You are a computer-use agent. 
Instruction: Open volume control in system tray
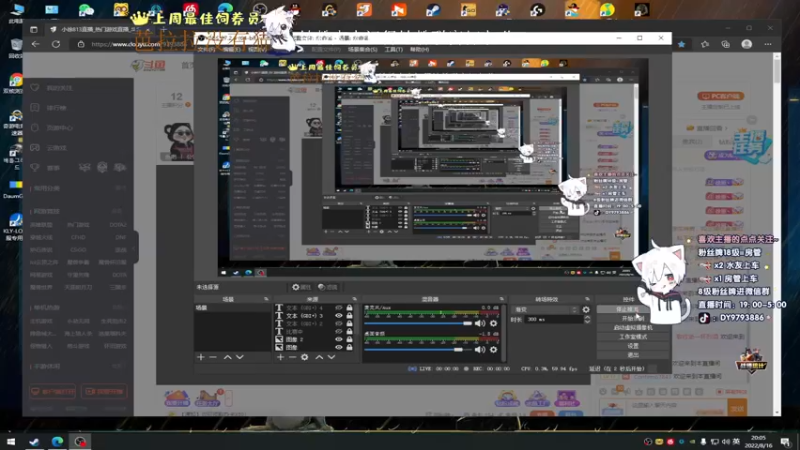(726, 441)
